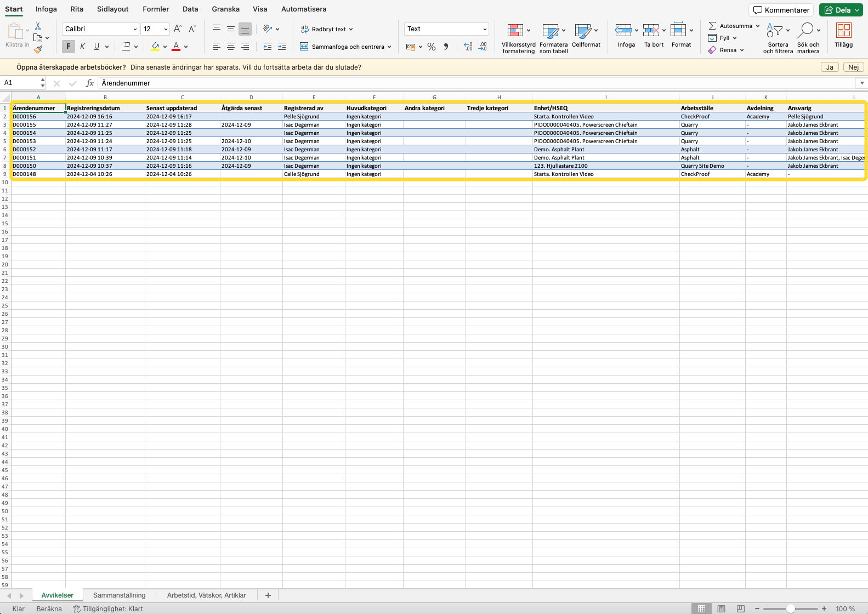Click the A1 name box field
This screenshot has width=868, height=614.
21,83
